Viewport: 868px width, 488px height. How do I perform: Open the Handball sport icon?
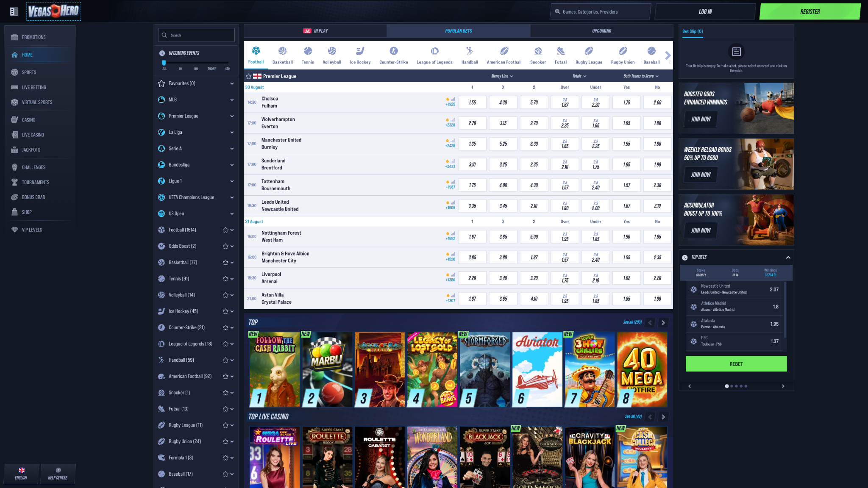tap(470, 51)
